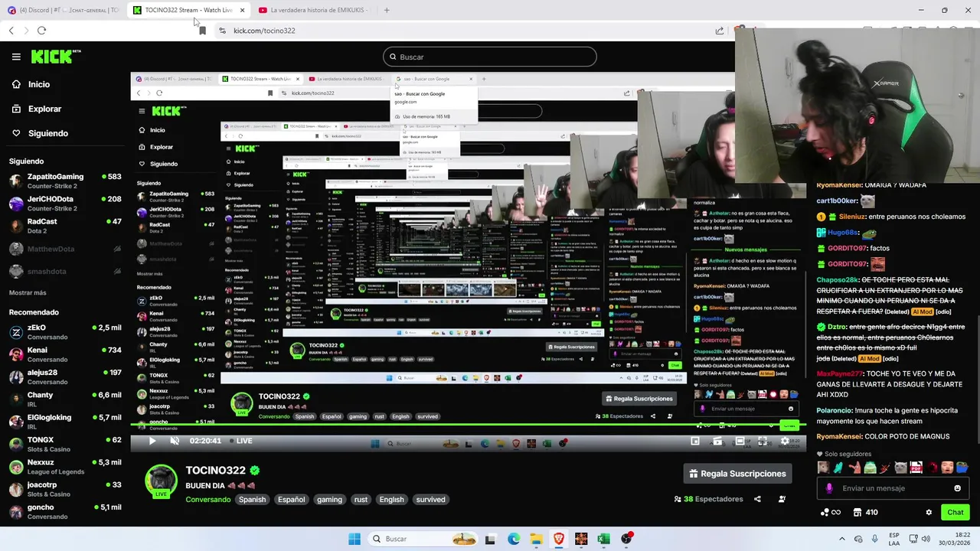The height and width of the screenshot is (551, 980).
Task: Click the Regala Suscripciones button
Action: 737,474
